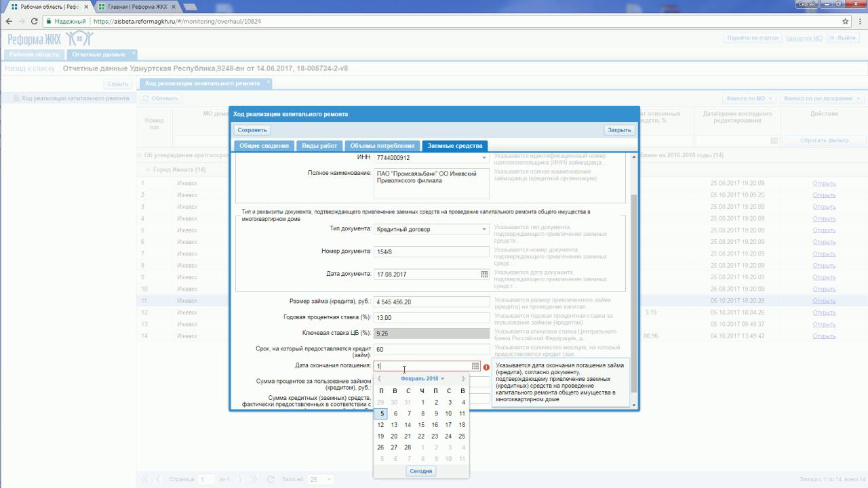Switch to Объемы потребления tab
Screen dimensions: 868x488
382,146
